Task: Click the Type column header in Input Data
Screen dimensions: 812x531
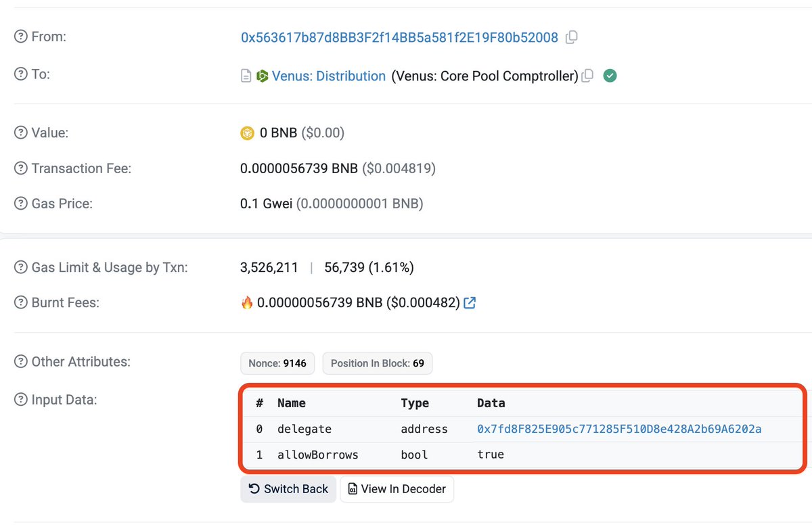Action: point(415,403)
